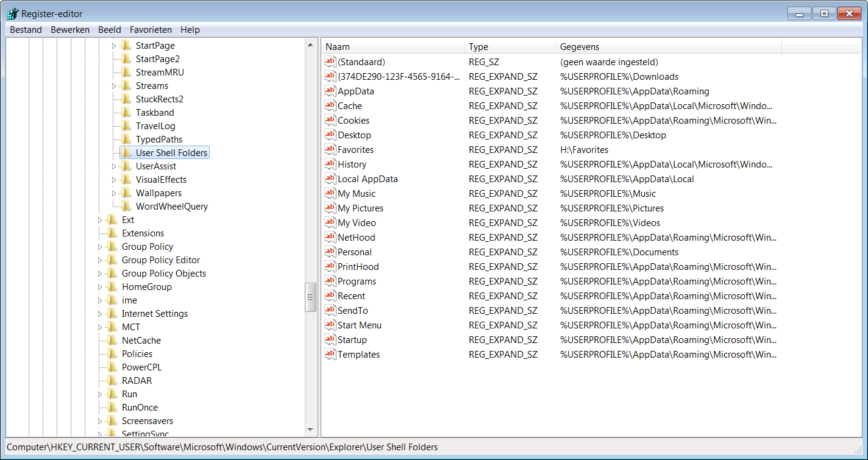Expand the StartPage key

point(113,46)
